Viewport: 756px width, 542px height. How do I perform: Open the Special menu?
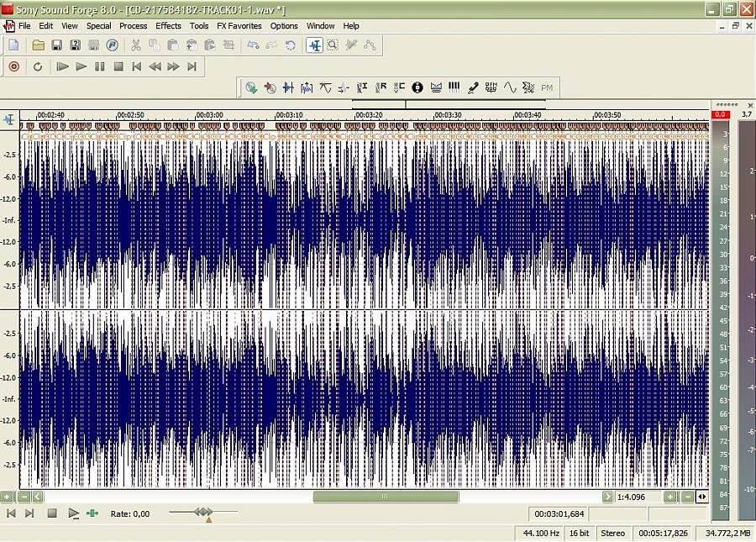99,26
